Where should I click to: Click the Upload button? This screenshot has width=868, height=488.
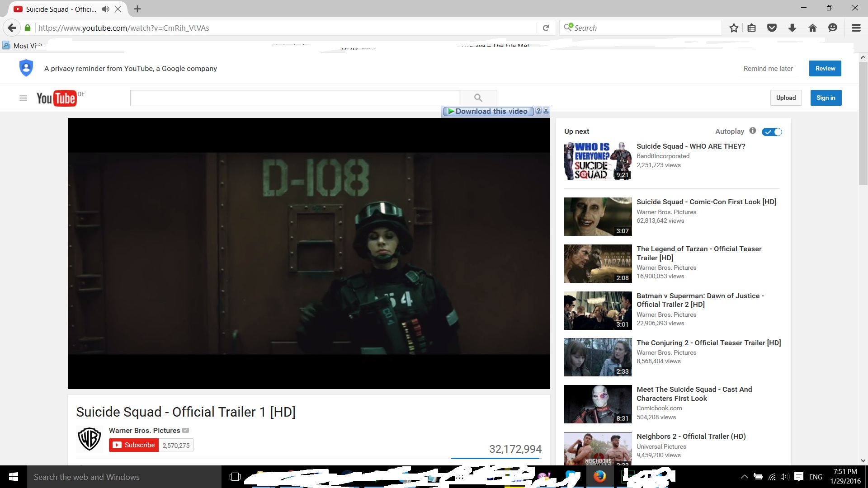tap(786, 98)
